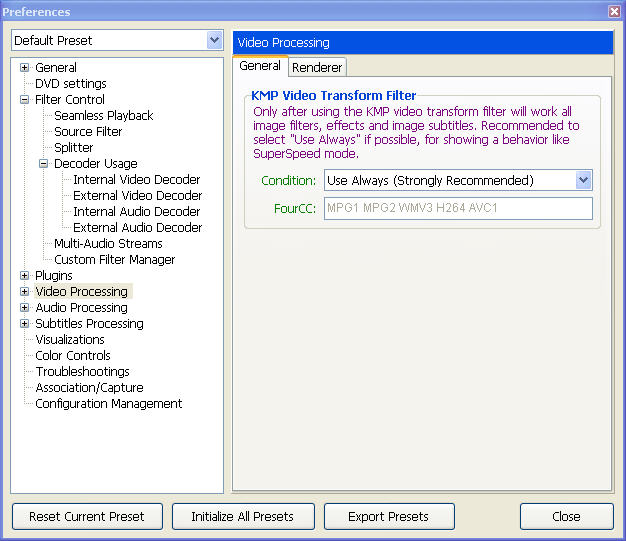
Task: Select the General tab
Action: point(260,66)
